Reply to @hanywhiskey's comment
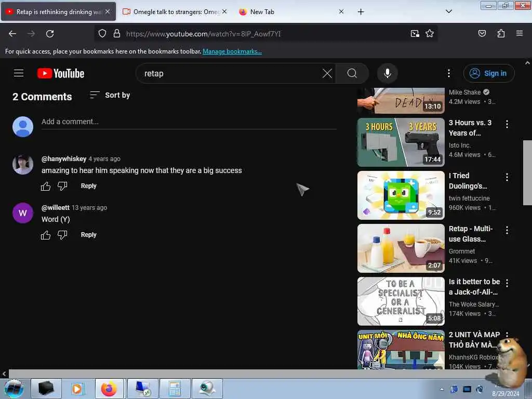Viewport: 532px width, 399px height. click(88, 186)
